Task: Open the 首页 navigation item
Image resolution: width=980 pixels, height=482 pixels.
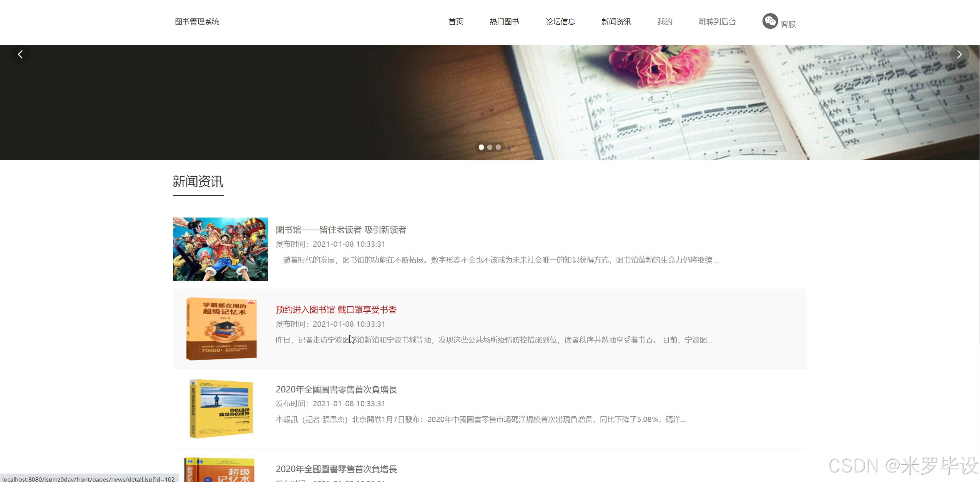Action: click(x=456, y=22)
